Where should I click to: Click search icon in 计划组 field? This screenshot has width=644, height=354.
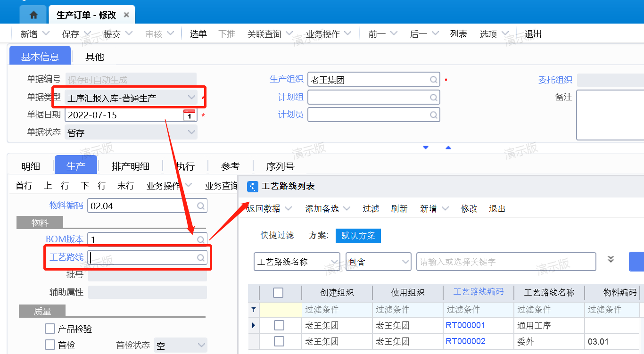(434, 97)
